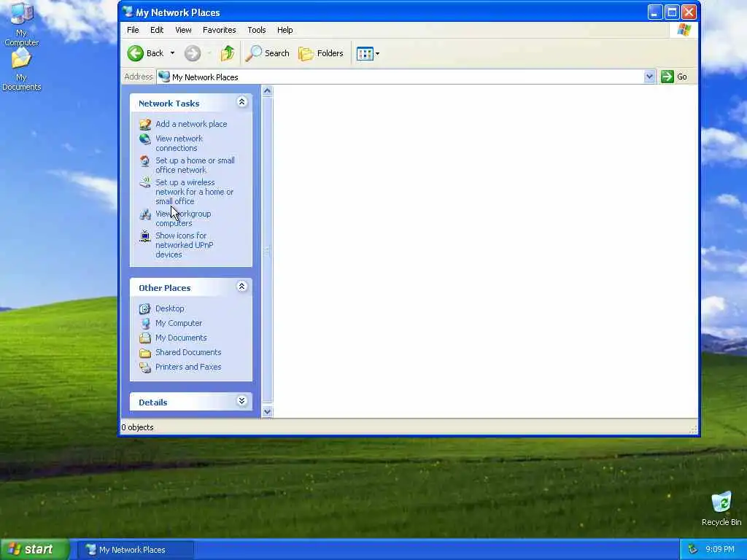Open the Edit menu
Image resolution: width=747 pixels, height=560 pixels.
157,30
